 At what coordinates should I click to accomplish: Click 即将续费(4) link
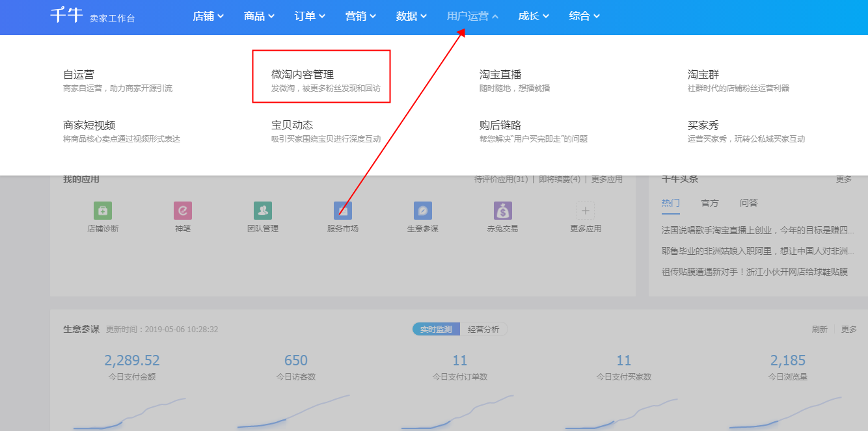560,179
